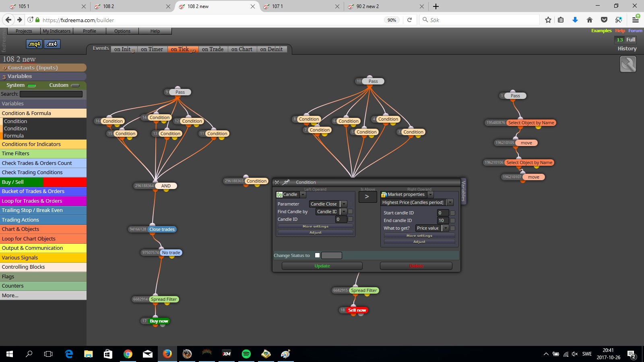Switch to the on Timer events tab
The height and width of the screenshot is (362, 644).
tap(152, 49)
